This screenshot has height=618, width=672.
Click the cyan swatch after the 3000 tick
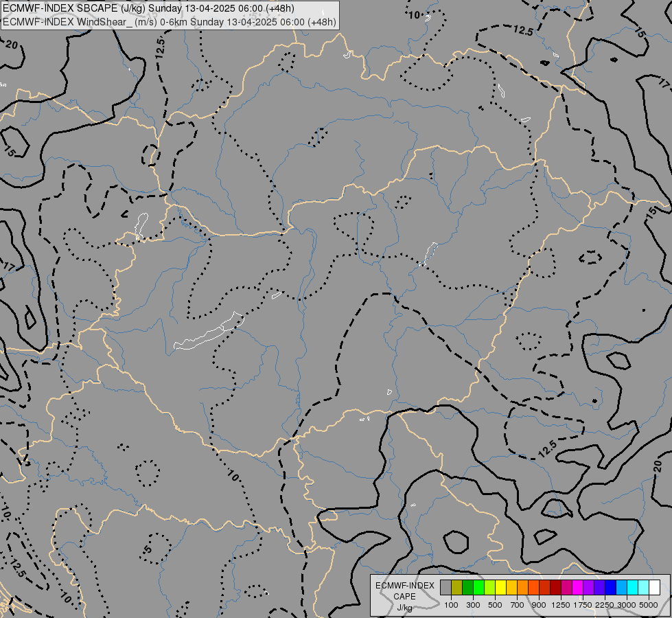[633, 587]
